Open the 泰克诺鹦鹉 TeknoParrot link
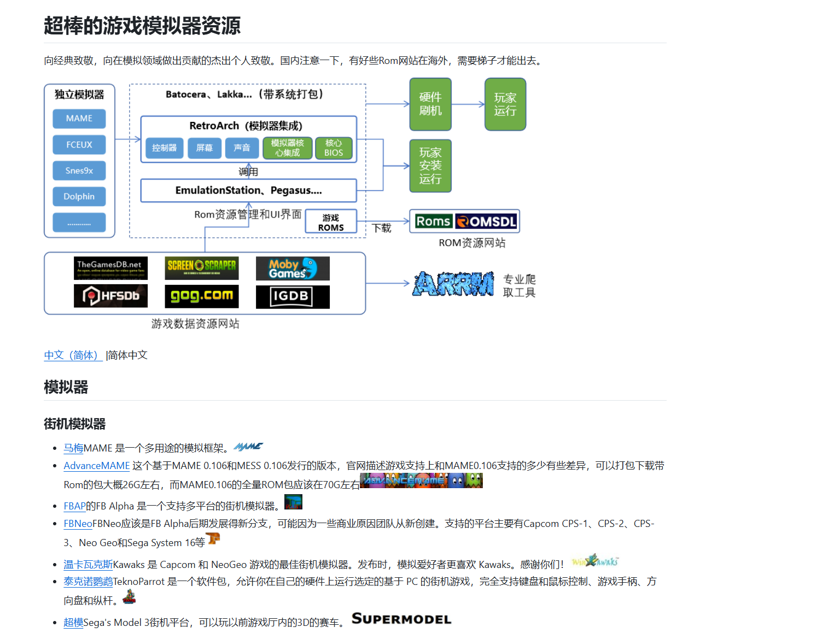Viewport: 840px width, 633px height. pos(88,582)
